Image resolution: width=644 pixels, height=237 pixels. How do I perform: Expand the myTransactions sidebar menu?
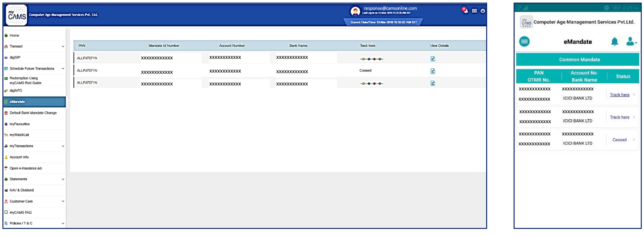pyautogui.click(x=63, y=146)
